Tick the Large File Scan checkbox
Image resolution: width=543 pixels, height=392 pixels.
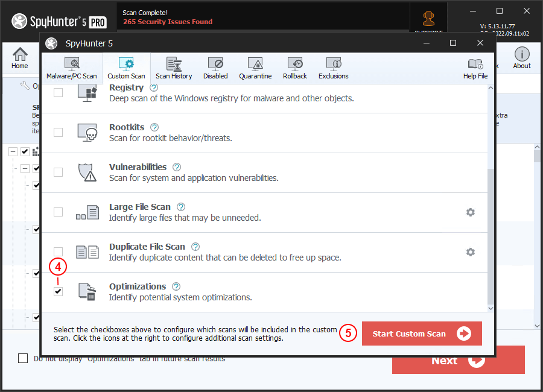[x=58, y=212]
